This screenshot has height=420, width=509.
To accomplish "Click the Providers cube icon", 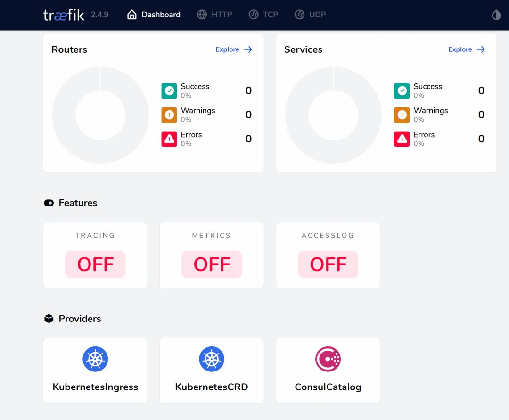I will coord(49,319).
